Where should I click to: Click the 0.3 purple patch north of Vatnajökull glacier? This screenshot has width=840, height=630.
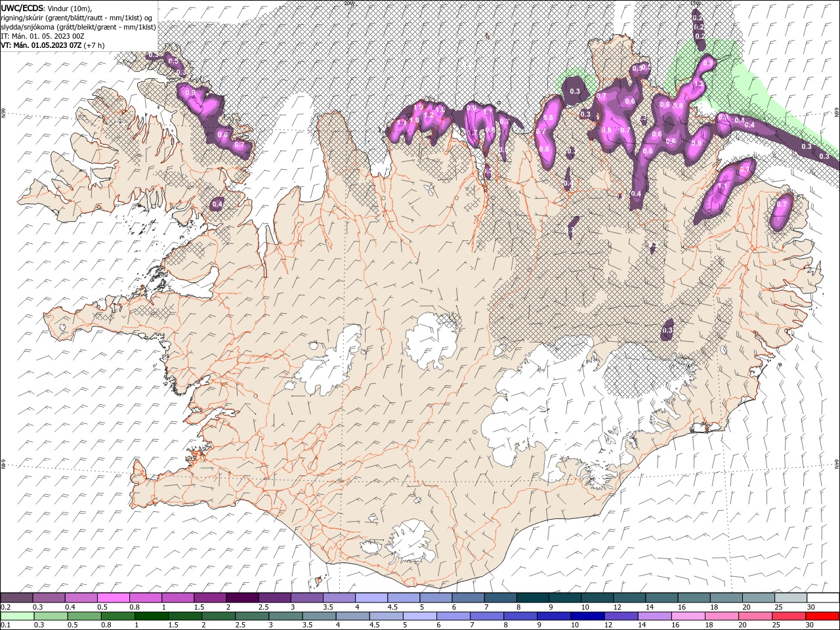pyautogui.click(x=667, y=329)
